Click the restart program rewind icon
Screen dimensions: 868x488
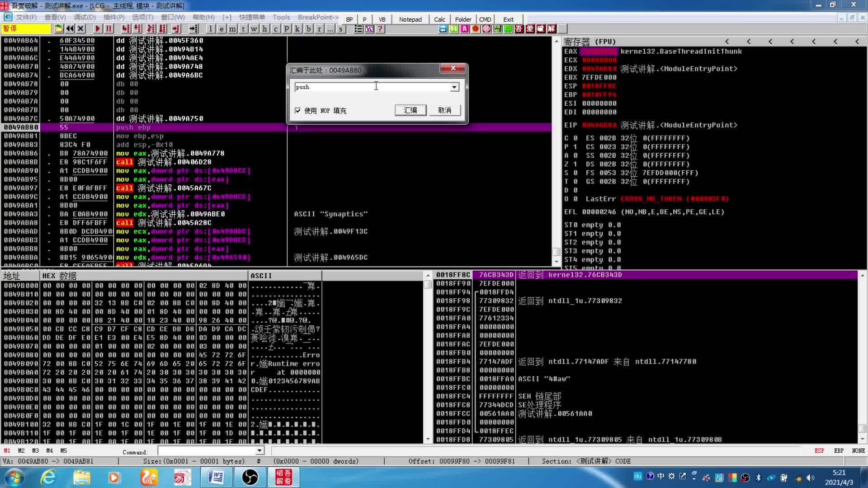70,29
